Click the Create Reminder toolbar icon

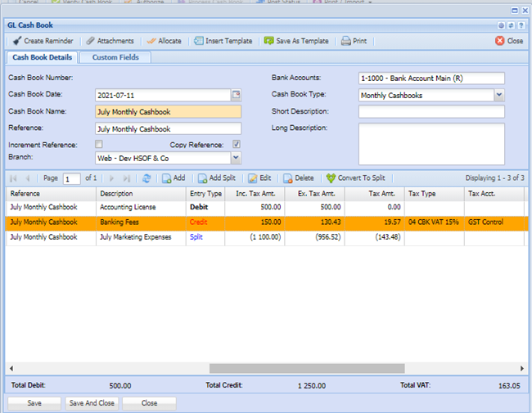[x=16, y=41]
